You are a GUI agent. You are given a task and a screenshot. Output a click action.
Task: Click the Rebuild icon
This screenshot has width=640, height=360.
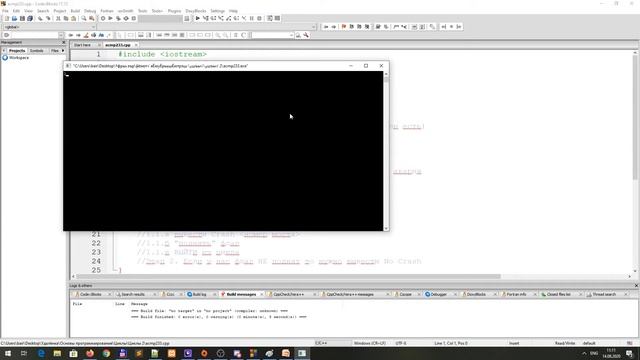[126, 18]
